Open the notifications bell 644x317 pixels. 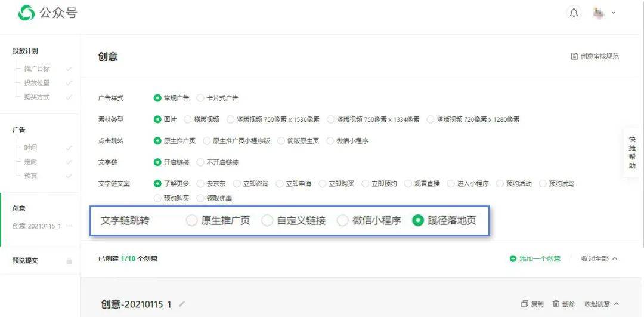pos(574,13)
